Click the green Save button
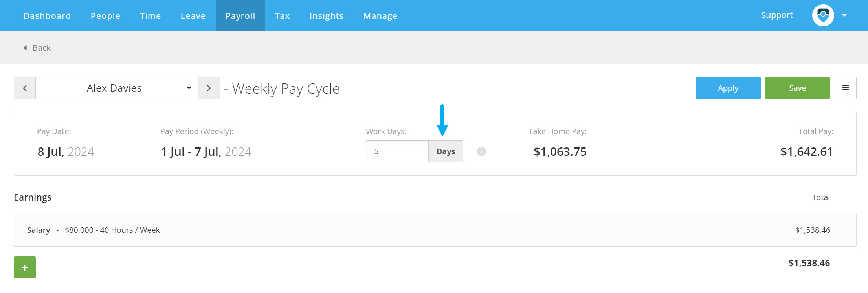The width and height of the screenshot is (868, 293). [797, 88]
